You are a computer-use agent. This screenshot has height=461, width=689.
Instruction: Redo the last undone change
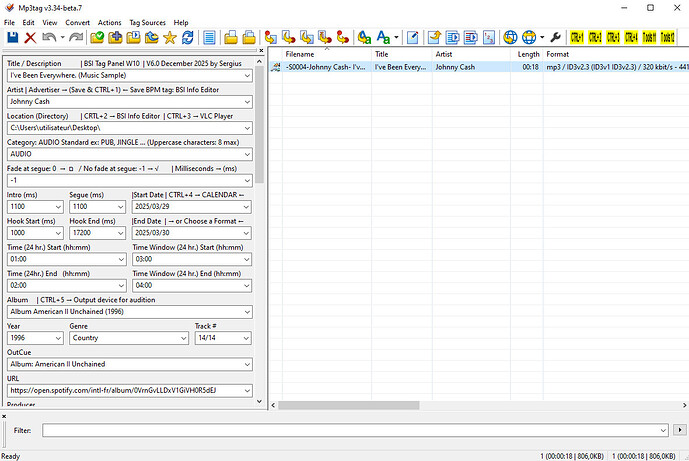tap(76, 38)
